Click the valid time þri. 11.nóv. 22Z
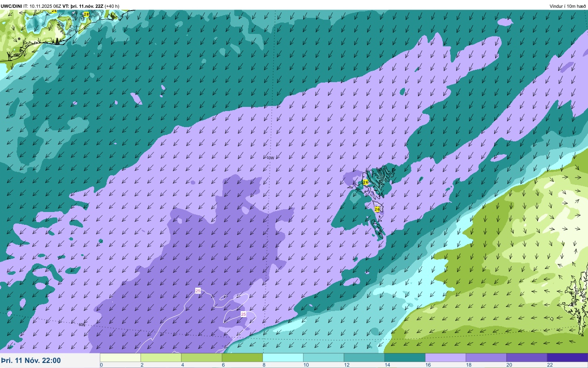The width and height of the screenshot is (588, 368). 87,6
